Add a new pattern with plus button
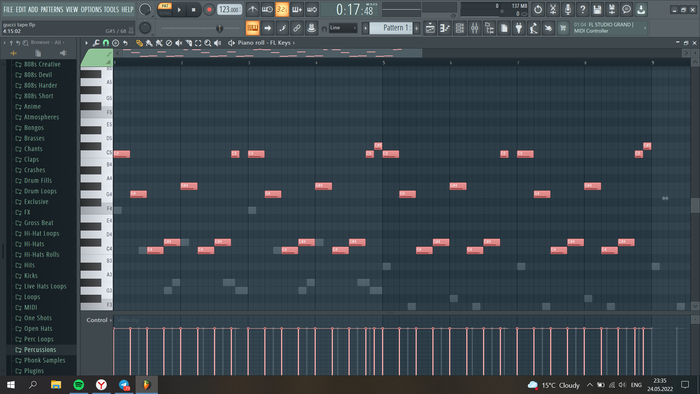This screenshot has height=394, width=700. pyautogui.click(x=417, y=28)
